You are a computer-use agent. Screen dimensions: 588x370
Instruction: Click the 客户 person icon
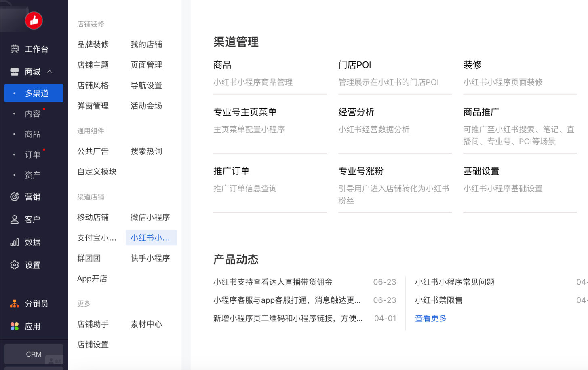[15, 219]
